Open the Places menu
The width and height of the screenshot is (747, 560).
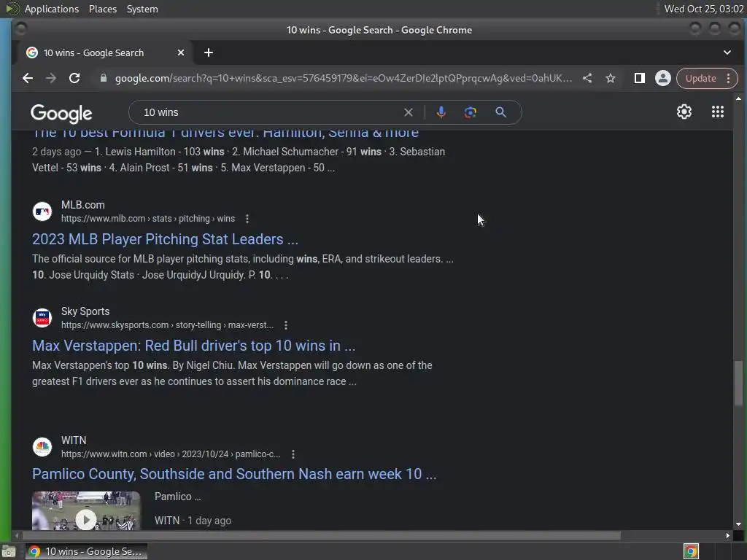102,9
